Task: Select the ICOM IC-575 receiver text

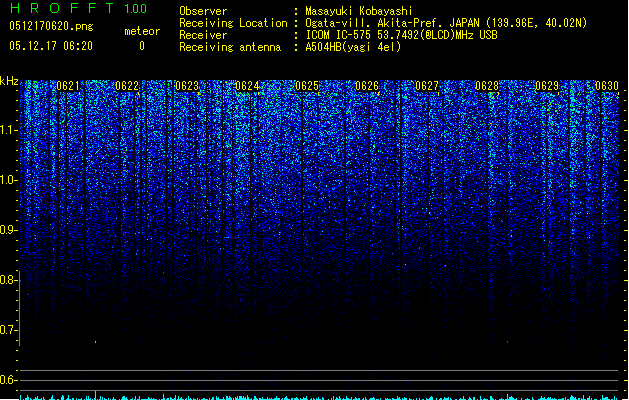Action: [402, 35]
